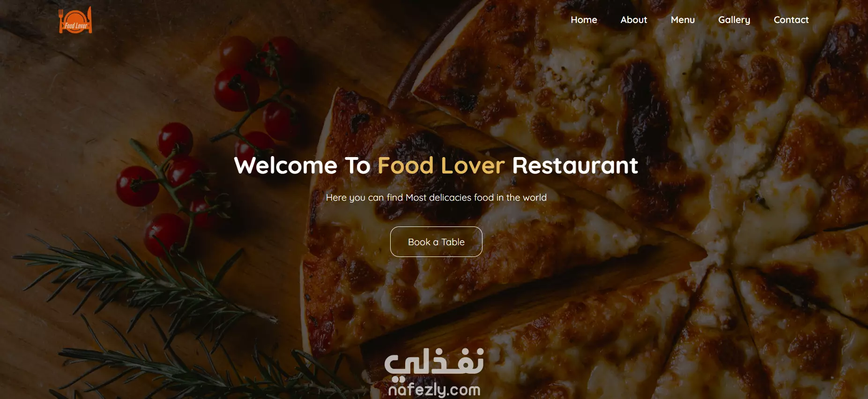Click the Book a Table button
The width and height of the screenshot is (868, 399).
[x=436, y=242]
